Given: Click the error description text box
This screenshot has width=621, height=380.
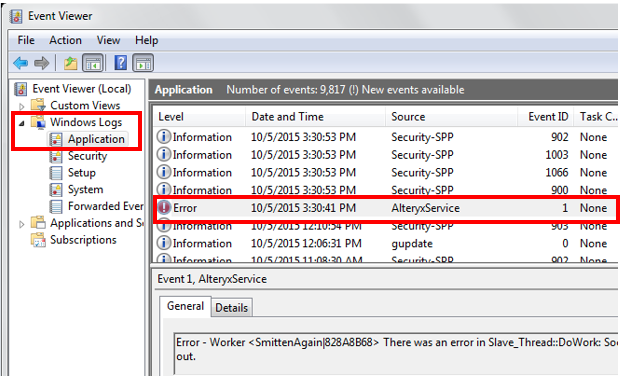Looking at the screenshot, I should pyautogui.click(x=395, y=354).
